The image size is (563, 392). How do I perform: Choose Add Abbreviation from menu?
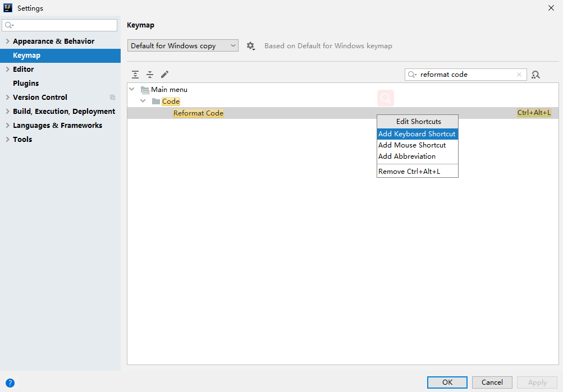(417, 156)
